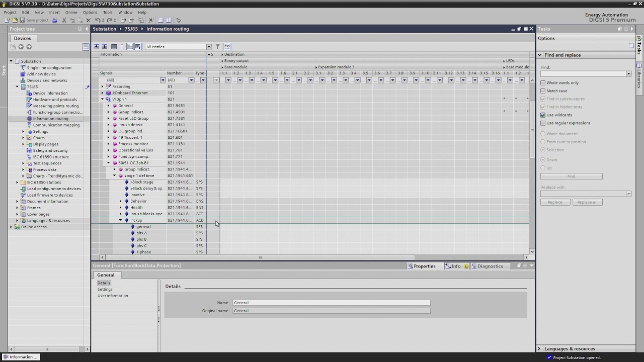Collapse the Pickup signal row
The width and height of the screenshot is (644, 362).
point(120,220)
